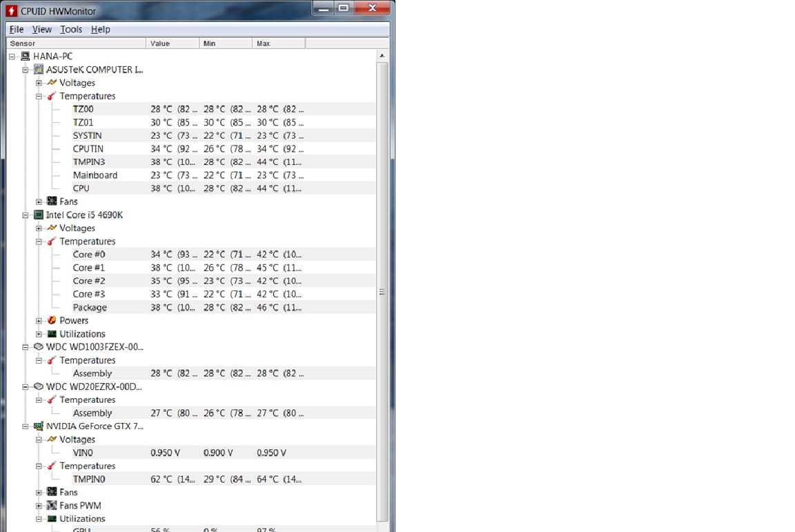Image resolution: width=795 pixels, height=532 pixels.
Task: Collapse the Intel Core i5 4690K node
Action: point(26,215)
